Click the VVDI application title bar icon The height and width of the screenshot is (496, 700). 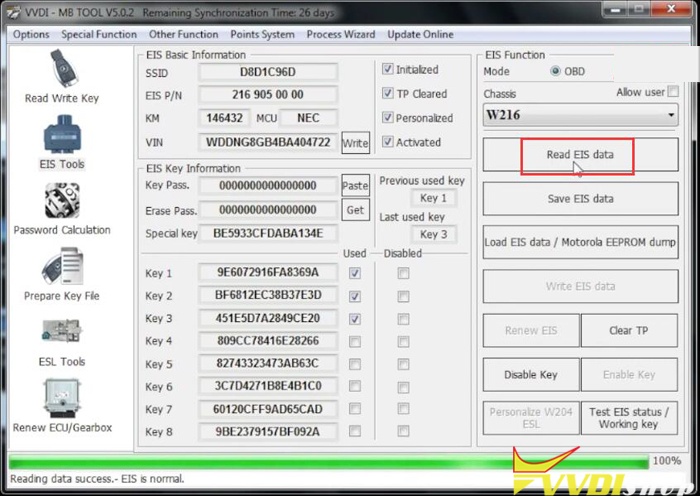point(12,12)
